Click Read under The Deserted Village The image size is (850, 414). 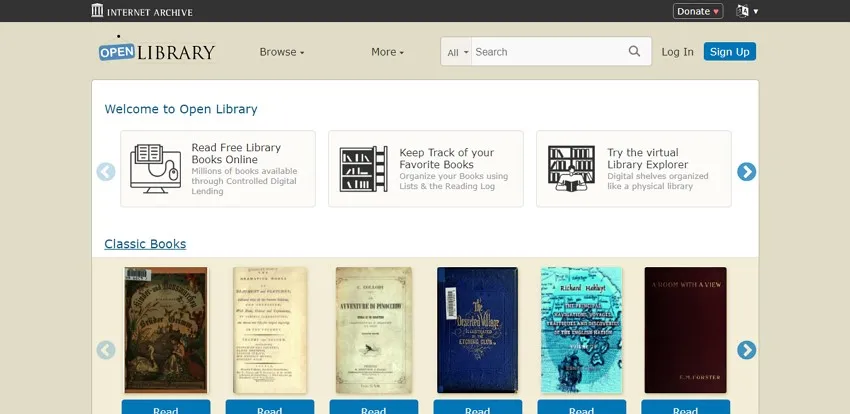(x=478, y=407)
